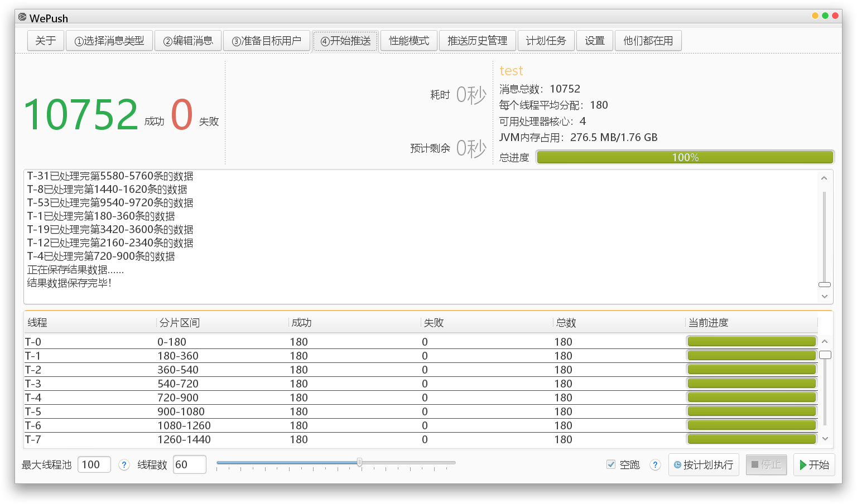
Task: Open the 设置 tab
Action: coord(595,41)
